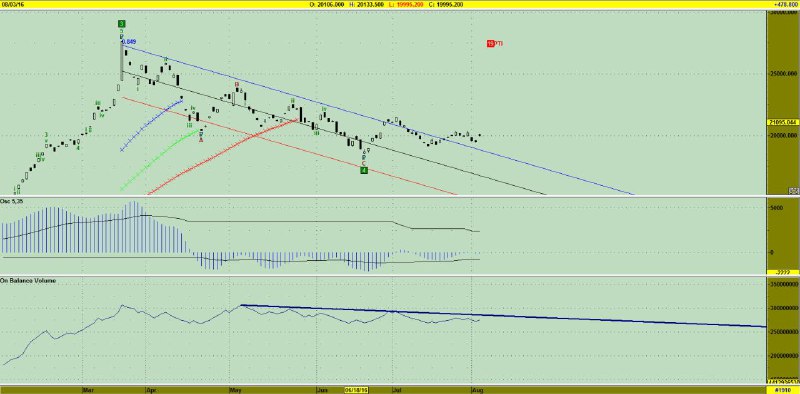Select the thick blue OBV trendline

click(x=503, y=315)
